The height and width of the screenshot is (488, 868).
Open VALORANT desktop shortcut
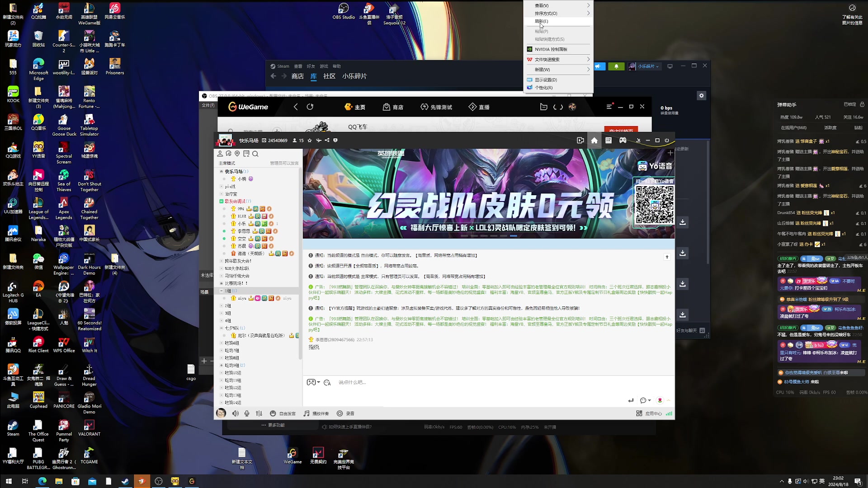tap(89, 428)
